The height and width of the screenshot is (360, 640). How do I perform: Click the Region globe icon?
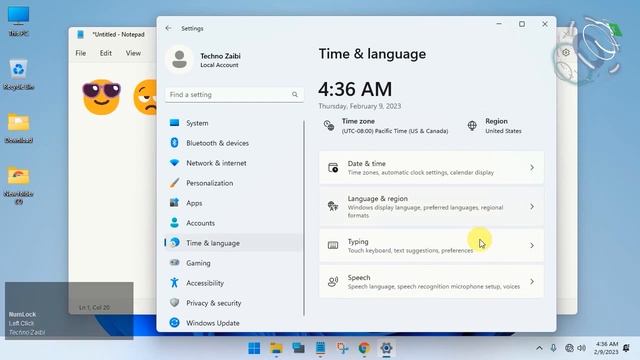[x=472, y=126]
